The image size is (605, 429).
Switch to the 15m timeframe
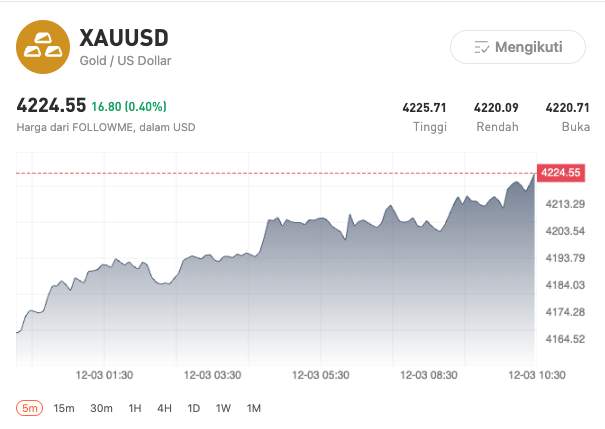(x=64, y=408)
